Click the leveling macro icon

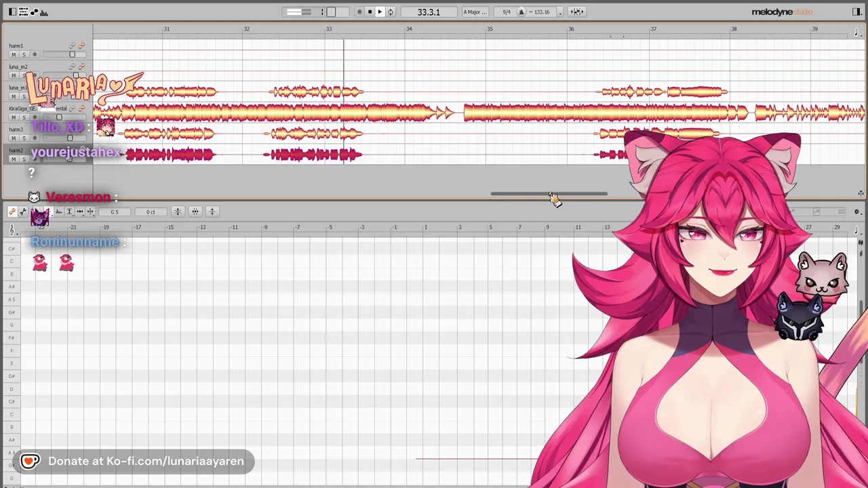pos(212,212)
